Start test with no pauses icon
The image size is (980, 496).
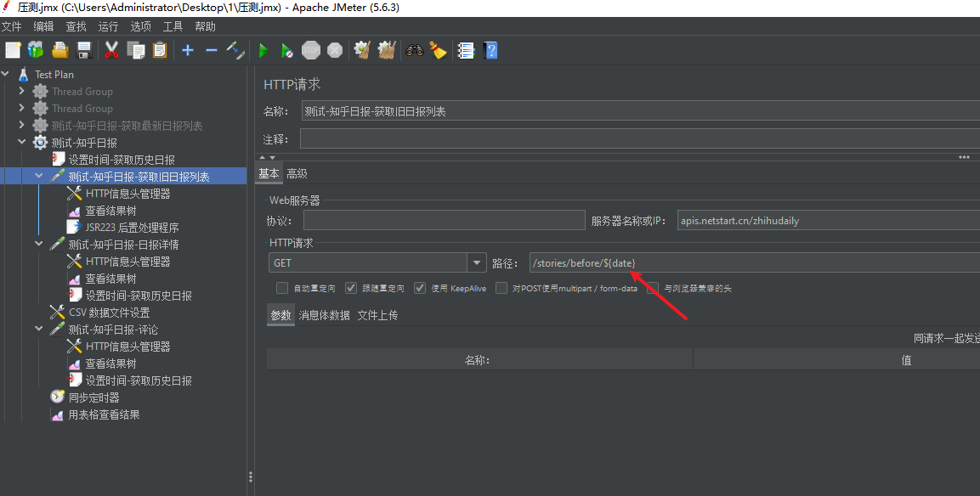tap(287, 50)
